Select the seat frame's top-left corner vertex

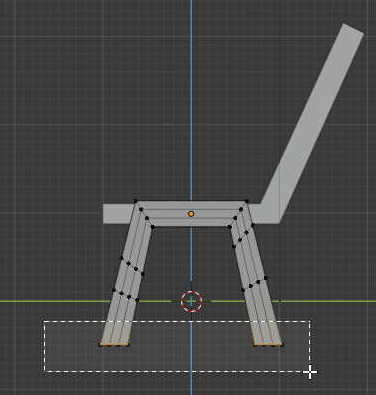pos(135,201)
